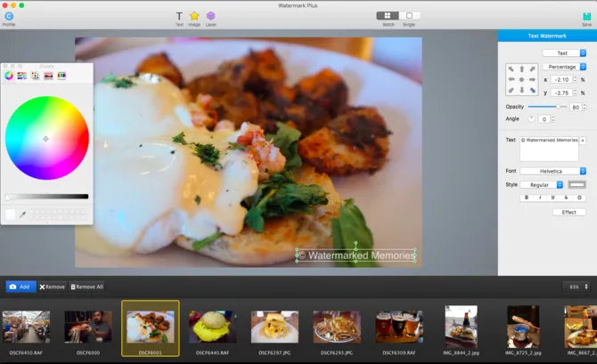Select color sliders mode in Colors panel

tap(21, 76)
